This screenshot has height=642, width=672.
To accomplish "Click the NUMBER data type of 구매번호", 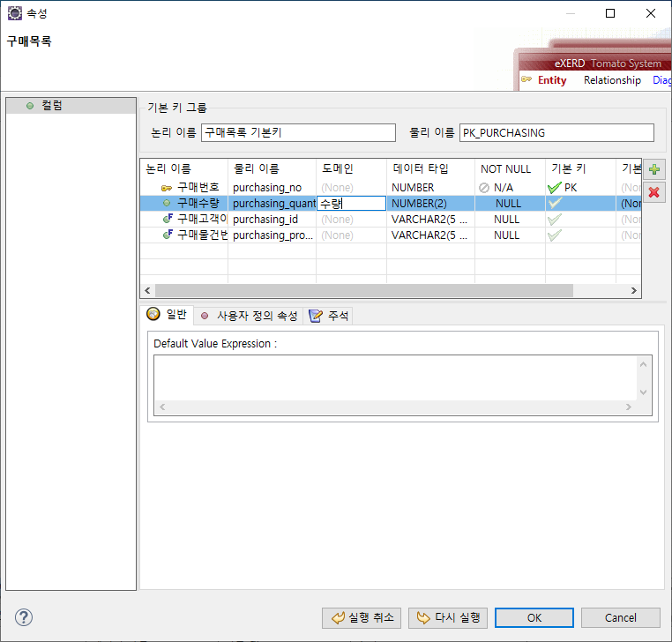I will click(x=430, y=188).
